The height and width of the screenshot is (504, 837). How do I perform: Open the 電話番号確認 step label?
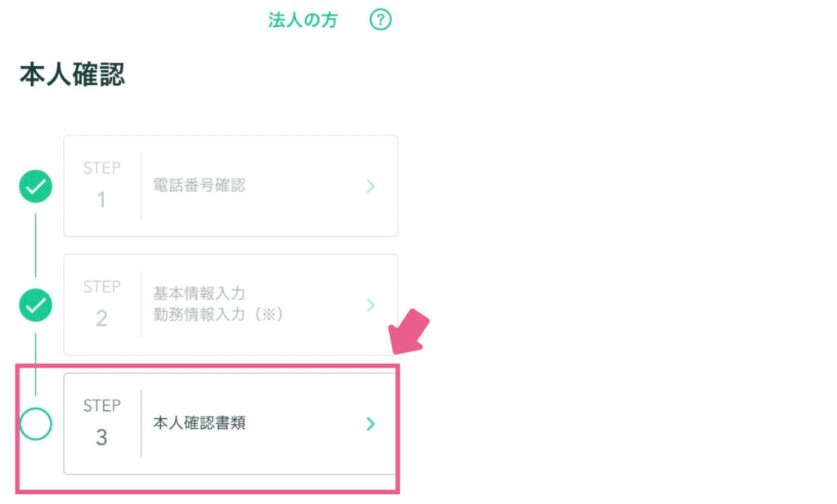click(199, 185)
